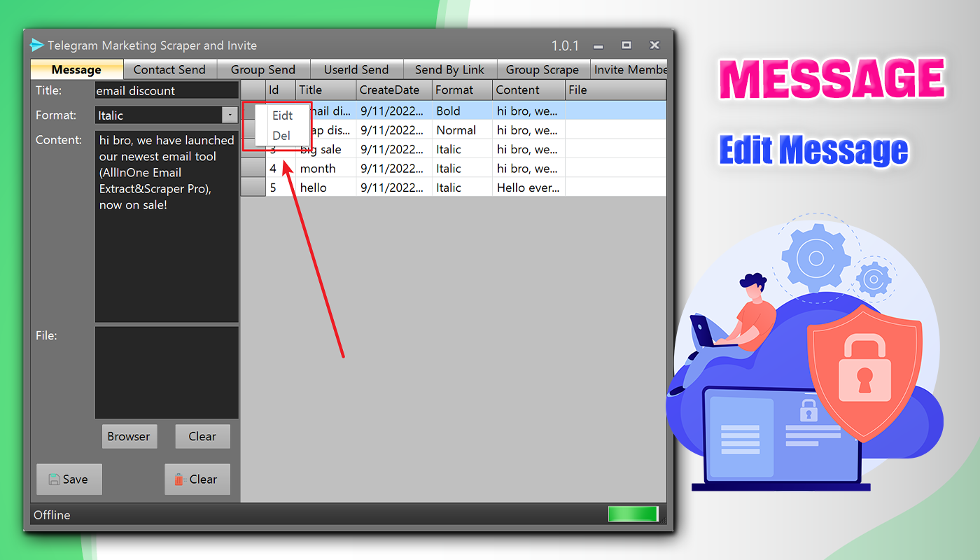Click the CreateDate cell in big sale row
Image resolution: width=980 pixels, height=560 pixels.
[x=393, y=149]
